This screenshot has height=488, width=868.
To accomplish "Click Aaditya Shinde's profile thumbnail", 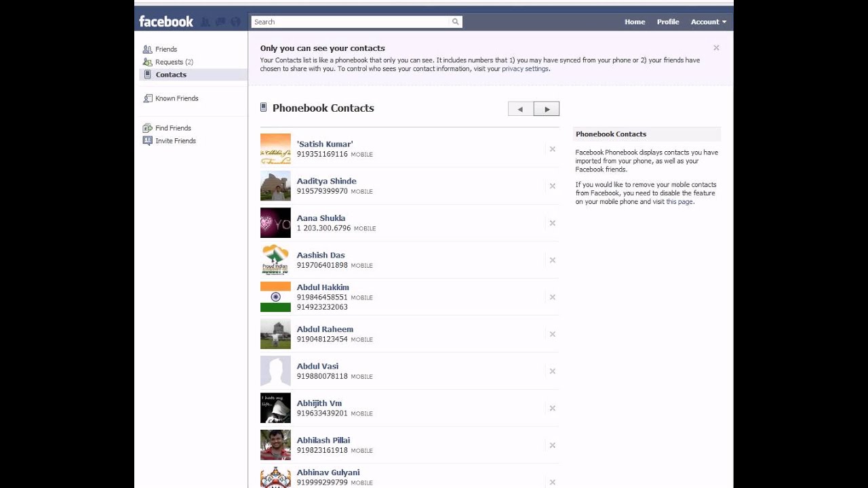I will point(275,186).
